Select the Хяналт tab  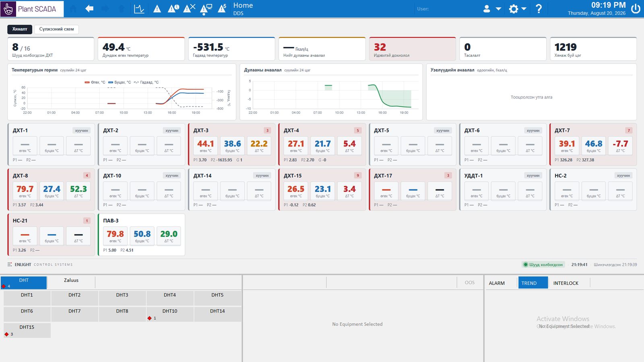tap(20, 29)
